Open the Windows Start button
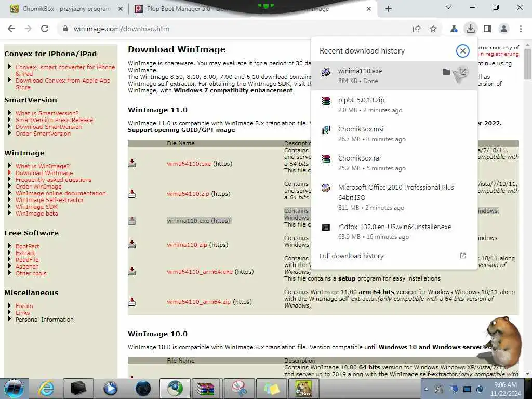The width and height of the screenshot is (532, 399). pos(14,389)
